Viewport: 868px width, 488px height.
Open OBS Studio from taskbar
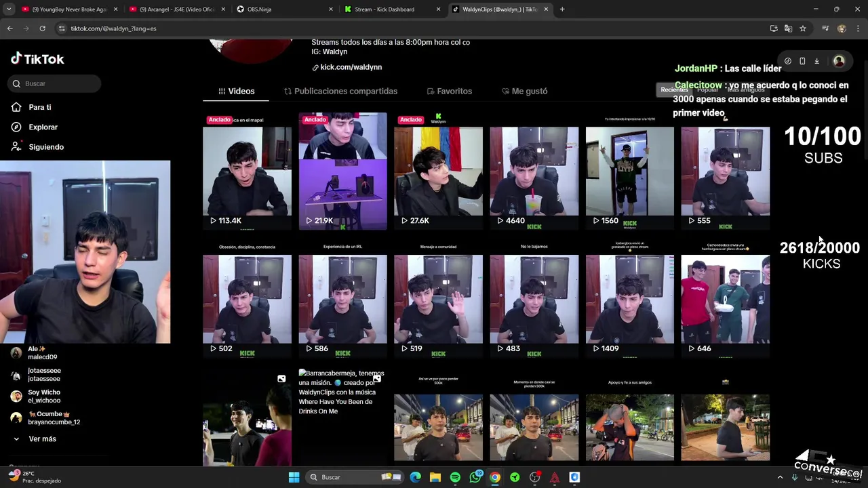[x=535, y=477]
